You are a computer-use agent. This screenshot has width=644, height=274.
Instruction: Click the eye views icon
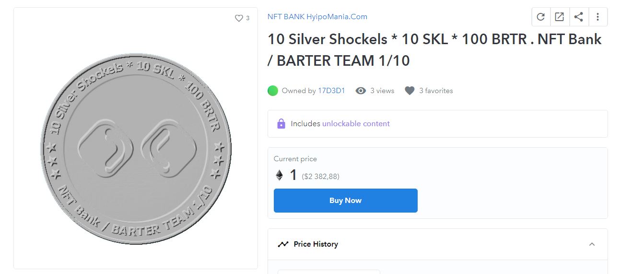(361, 91)
